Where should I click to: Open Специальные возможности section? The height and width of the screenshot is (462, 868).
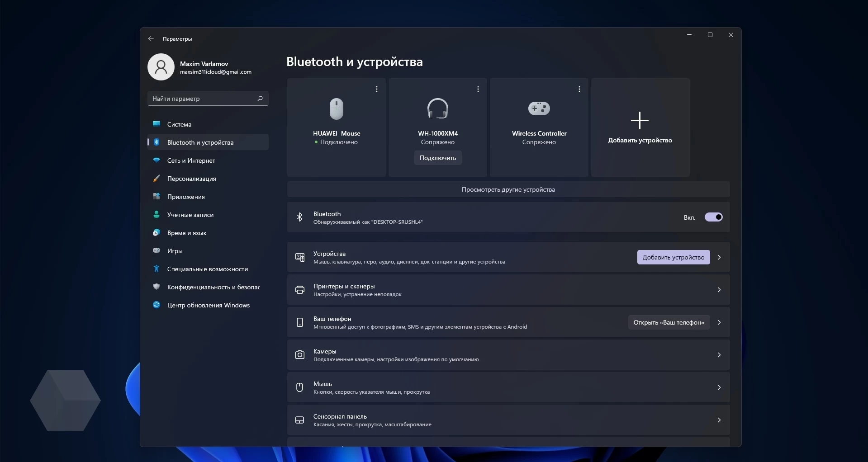[x=208, y=269]
